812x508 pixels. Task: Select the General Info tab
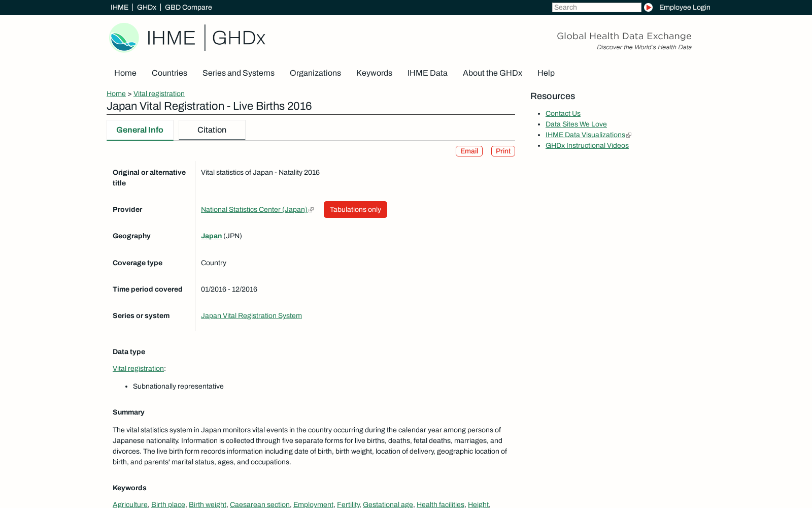point(140,130)
